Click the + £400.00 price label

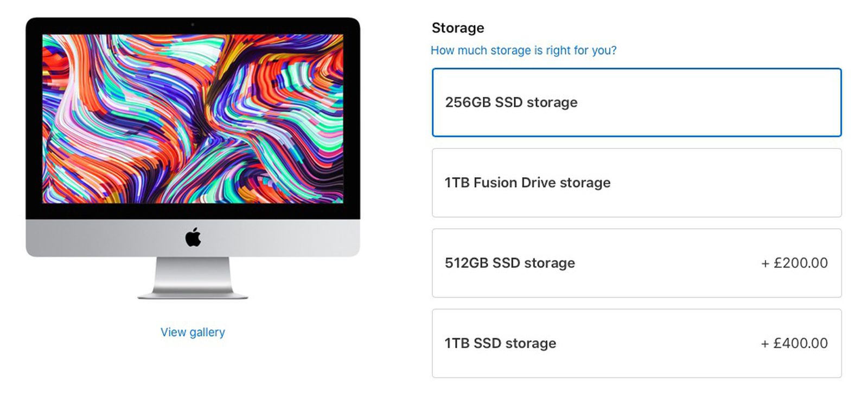pyautogui.click(x=795, y=343)
